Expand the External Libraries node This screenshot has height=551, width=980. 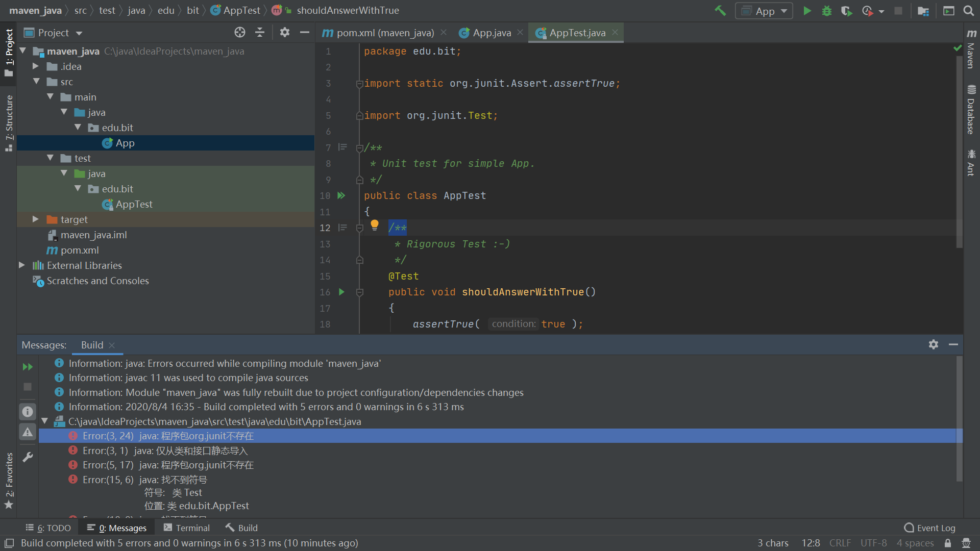point(21,265)
